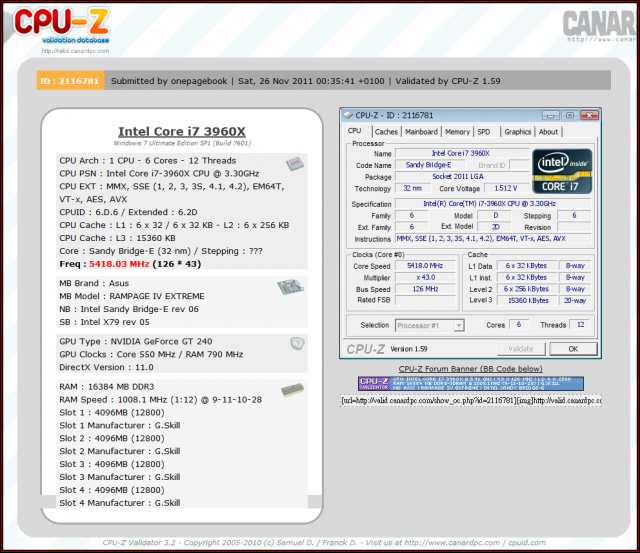Select the CPU tab
Viewport: 640px width, 553px height.
point(354,131)
